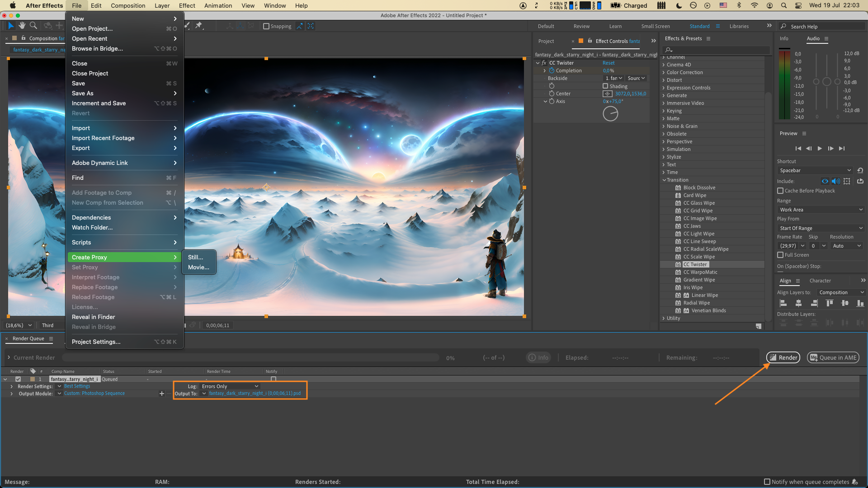Click the Completion stopwatch icon
This screenshot has height=488, width=868.
552,70
